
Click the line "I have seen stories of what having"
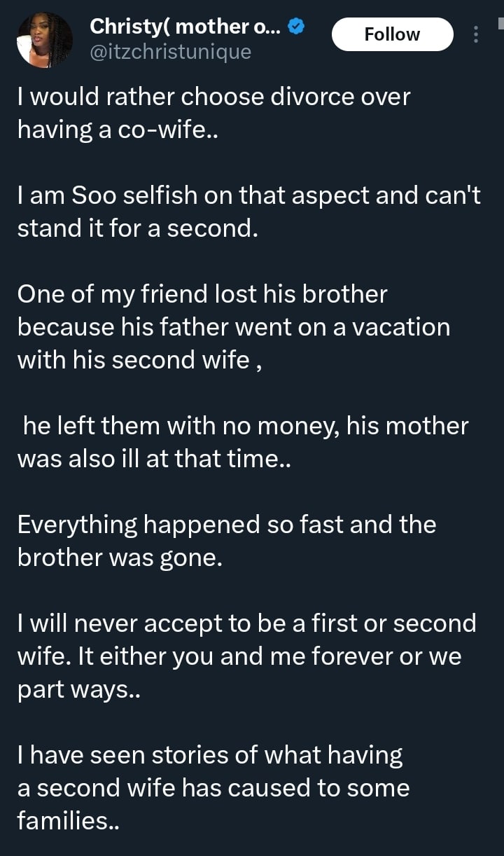[210, 755]
